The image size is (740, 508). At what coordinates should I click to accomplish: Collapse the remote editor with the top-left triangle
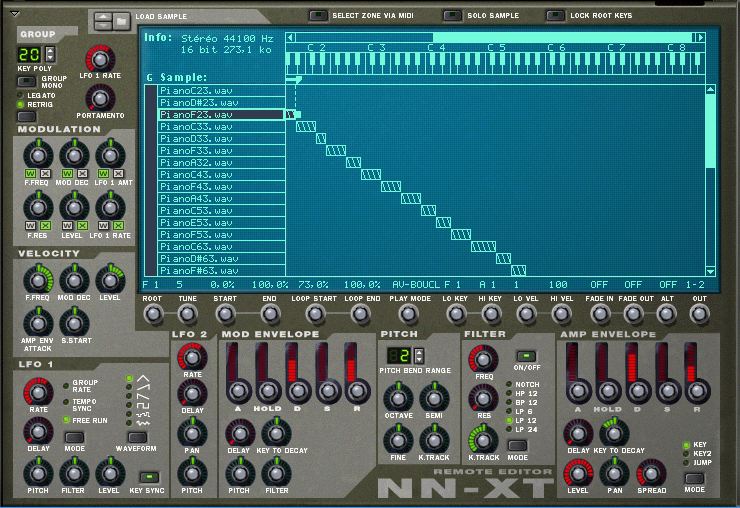15,15
